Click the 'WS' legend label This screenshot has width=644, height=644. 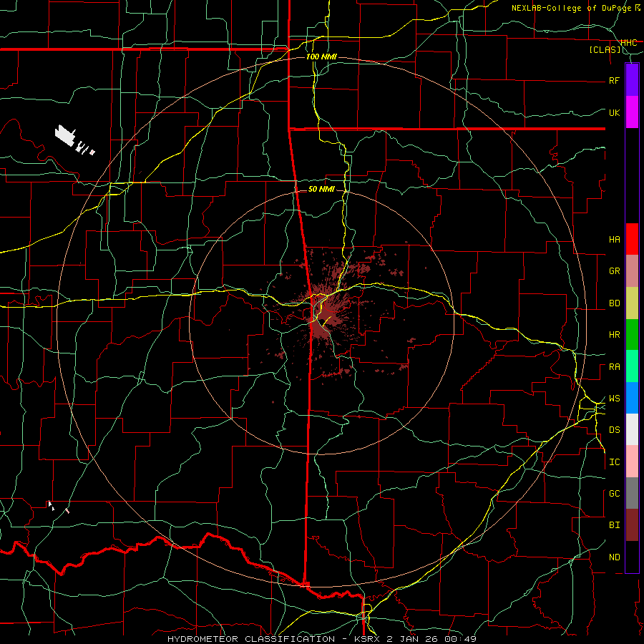tap(614, 399)
